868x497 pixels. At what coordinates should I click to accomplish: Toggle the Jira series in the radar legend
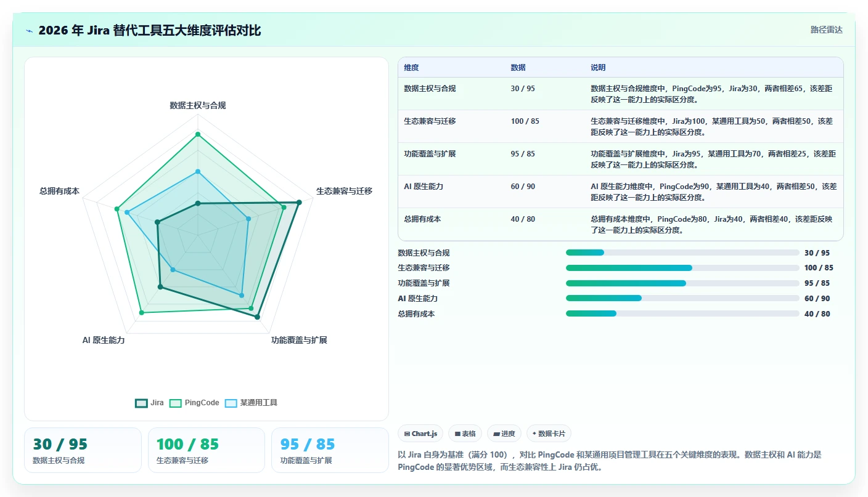pyautogui.click(x=149, y=403)
